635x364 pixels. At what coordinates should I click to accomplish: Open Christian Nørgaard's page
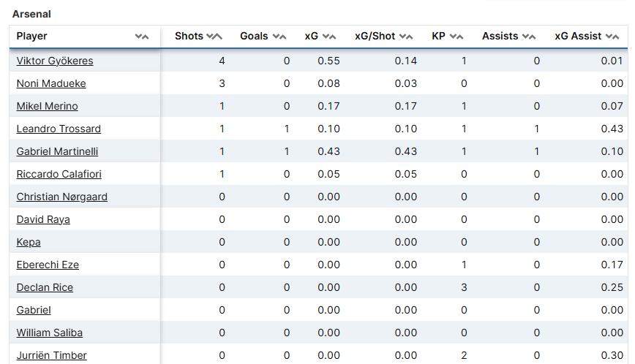pyautogui.click(x=60, y=197)
